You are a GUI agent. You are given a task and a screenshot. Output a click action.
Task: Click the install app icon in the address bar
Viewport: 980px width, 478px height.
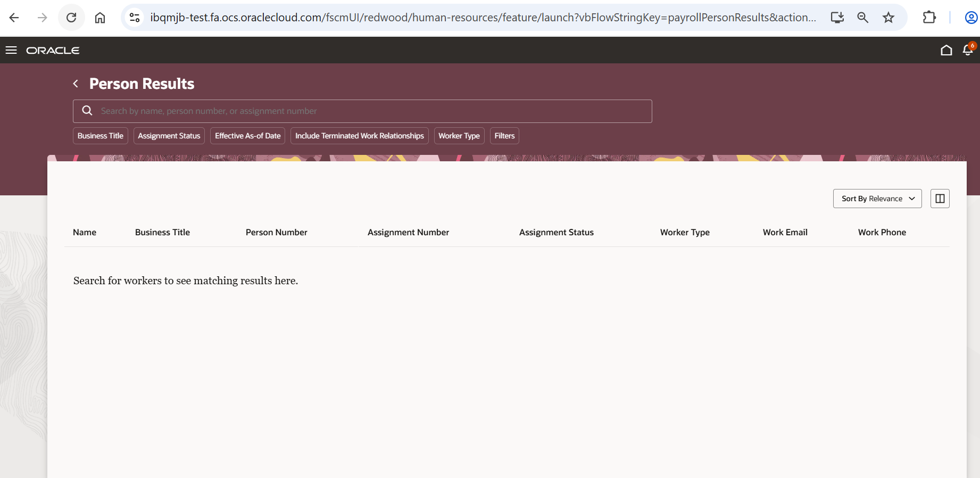click(837, 18)
